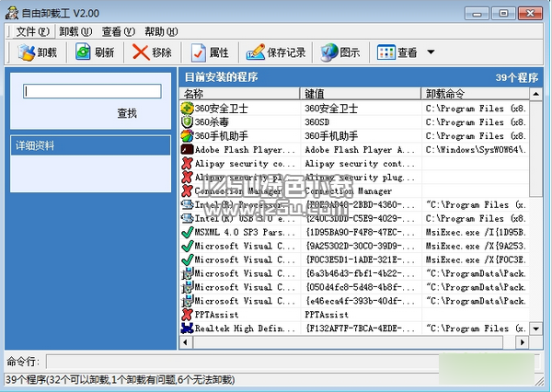Click the horizontal scrollbar thumb
This screenshot has height=392, width=552.
coord(348,342)
